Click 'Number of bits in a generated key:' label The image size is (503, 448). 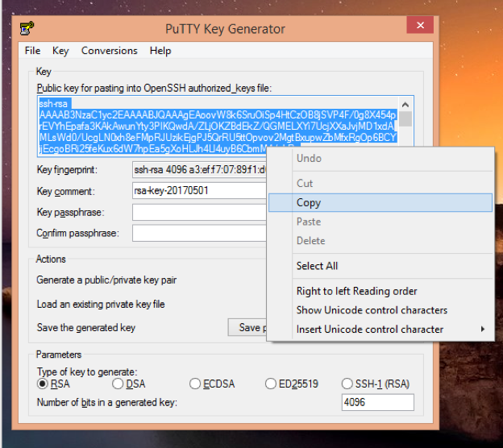107,402
